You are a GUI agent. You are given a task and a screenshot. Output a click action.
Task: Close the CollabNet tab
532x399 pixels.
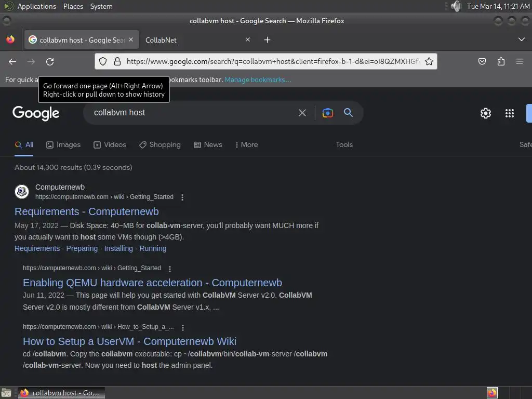coord(248,39)
